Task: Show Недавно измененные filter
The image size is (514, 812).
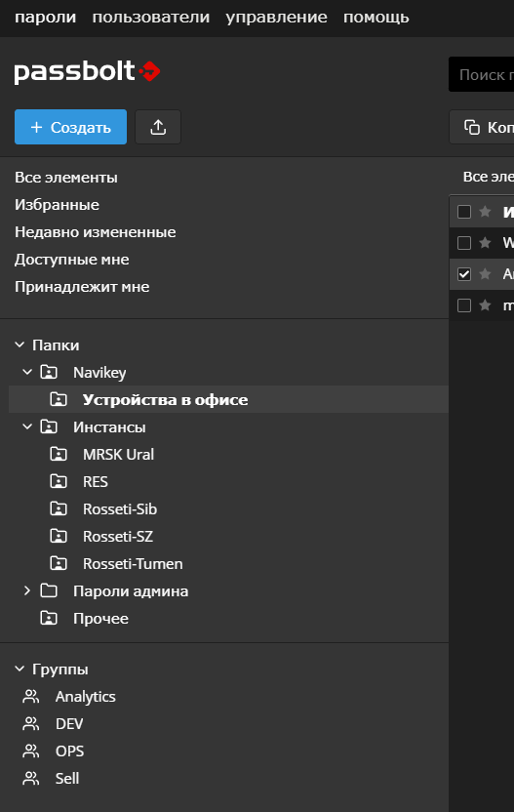Action: coord(96,232)
